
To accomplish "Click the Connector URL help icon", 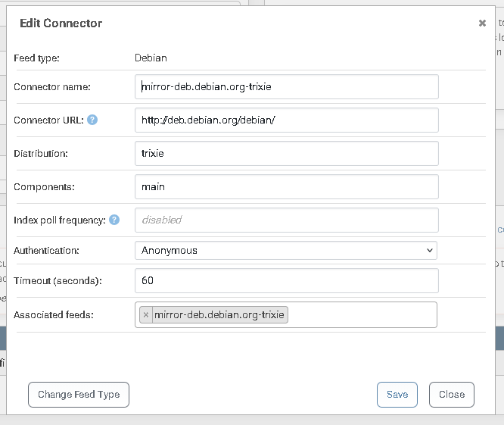I will tap(92, 120).
